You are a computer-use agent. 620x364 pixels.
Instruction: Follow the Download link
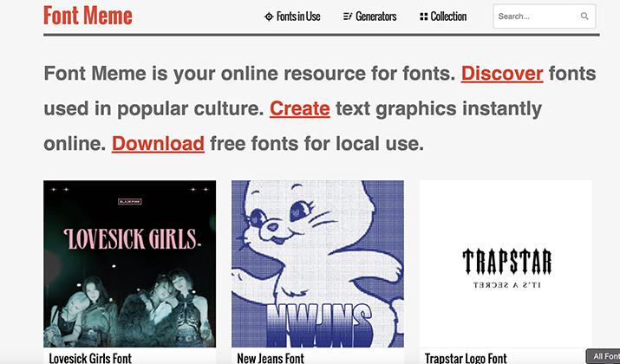click(x=158, y=144)
